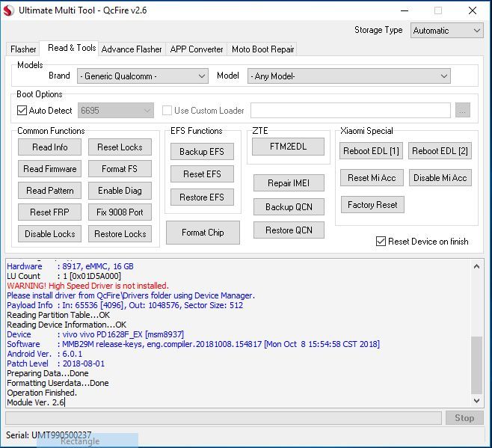Image resolution: width=492 pixels, height=448 pixels.
Task: Click the Stop button
Action: tap(464, 418)
